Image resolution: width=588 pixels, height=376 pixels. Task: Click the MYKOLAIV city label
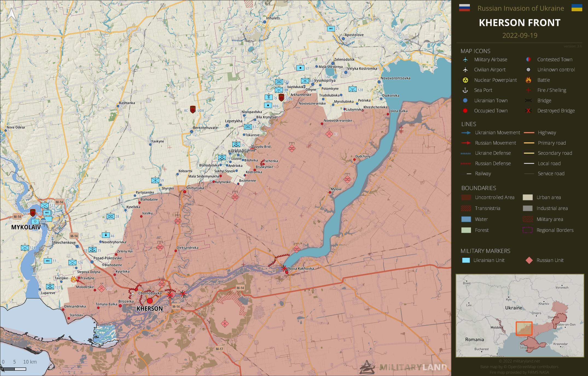(26, 227)
